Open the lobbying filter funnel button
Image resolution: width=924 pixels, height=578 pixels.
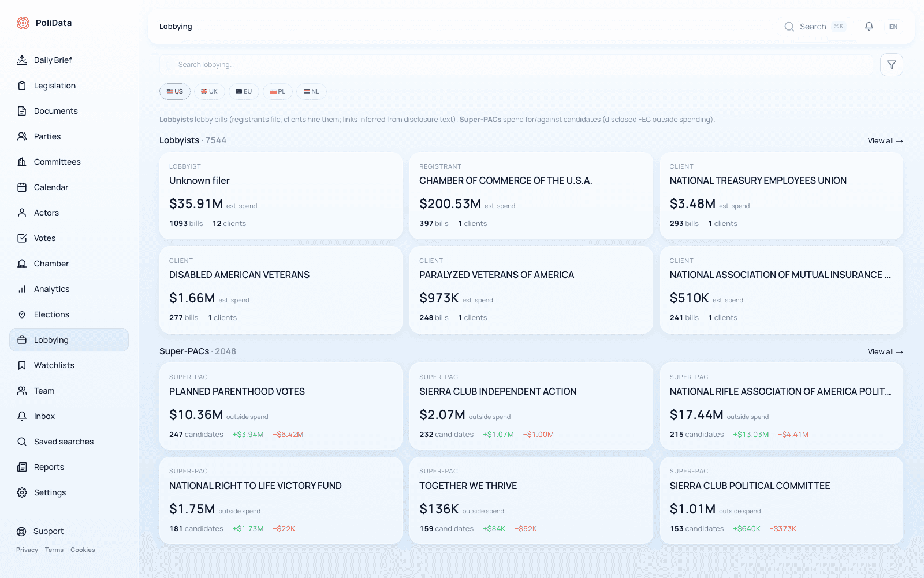[x=892, y=65]
